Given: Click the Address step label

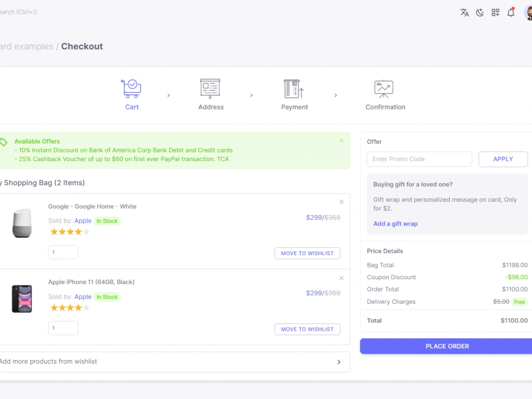Looking at the screenshot, I should 211,107.
